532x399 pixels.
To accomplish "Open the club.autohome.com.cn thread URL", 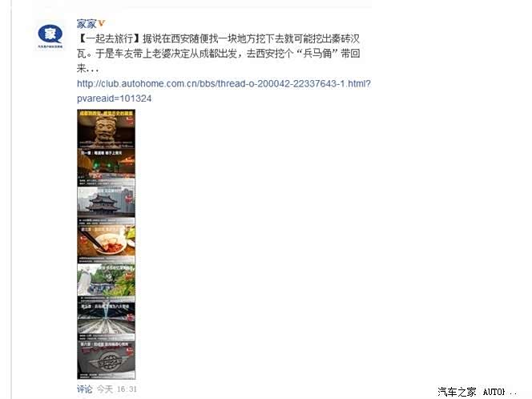I will [x=224, y=83].
